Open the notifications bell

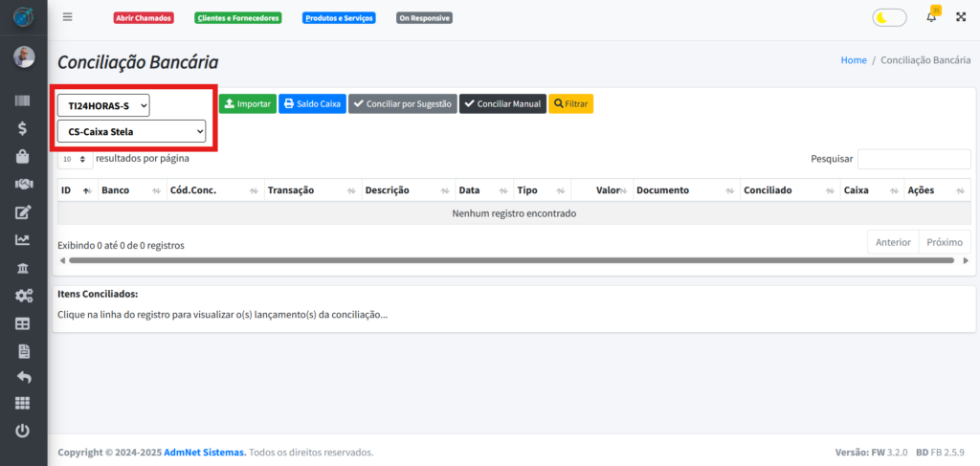[x=931, y=17]
